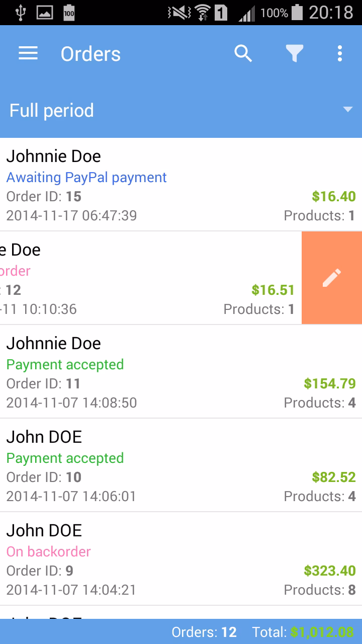The width and height of the screenshot is (362, 644).
Task: Tap the Orders: 12 count in footer
Action: [x=204, y=632]
